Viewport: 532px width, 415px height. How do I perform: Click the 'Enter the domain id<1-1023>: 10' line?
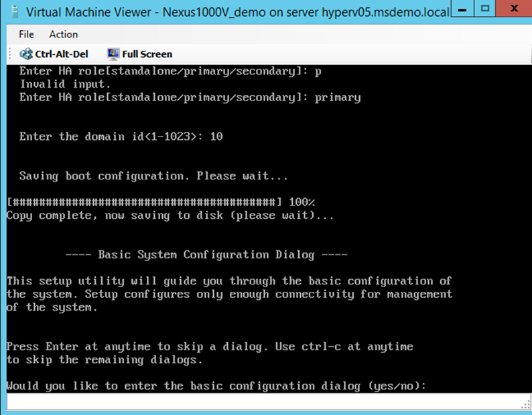coord(121,137)
